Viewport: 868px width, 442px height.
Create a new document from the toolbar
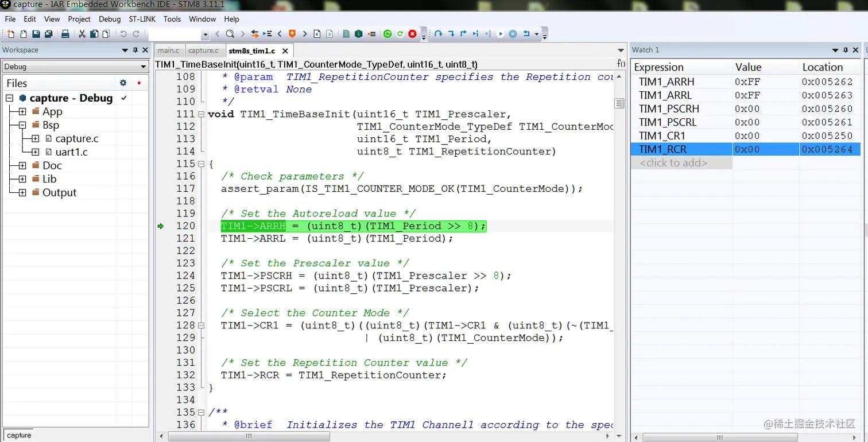(x=11, y=34)
